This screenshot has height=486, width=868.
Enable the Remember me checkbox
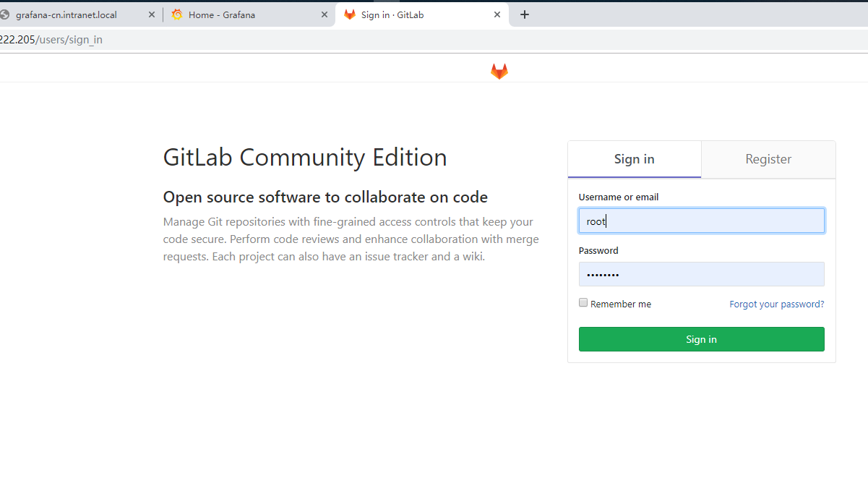pos(583,303)
